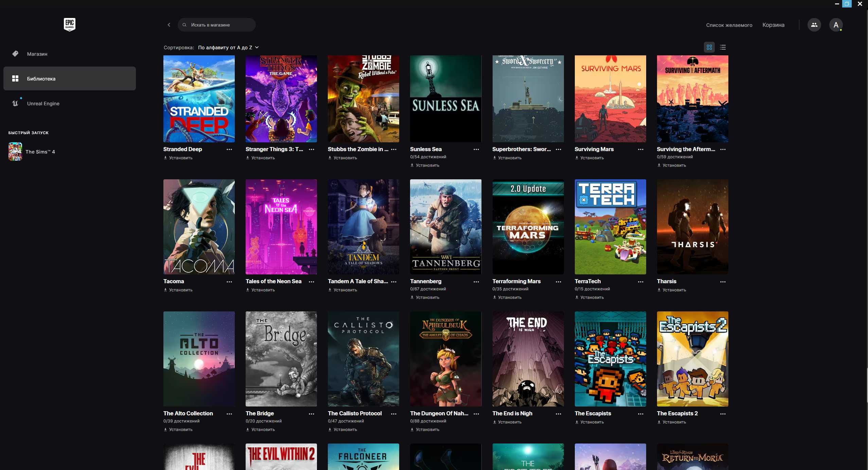The width and height of the screenshot is (868, 470).
Task: Open options menu for The Callisto Protocol
Action: tap(394, 414)
